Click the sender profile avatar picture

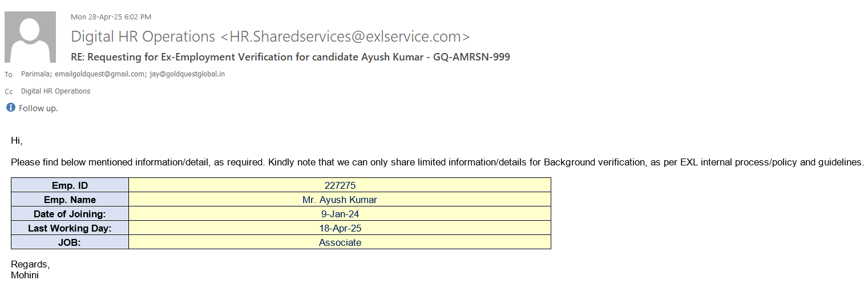tap(30, 37)
